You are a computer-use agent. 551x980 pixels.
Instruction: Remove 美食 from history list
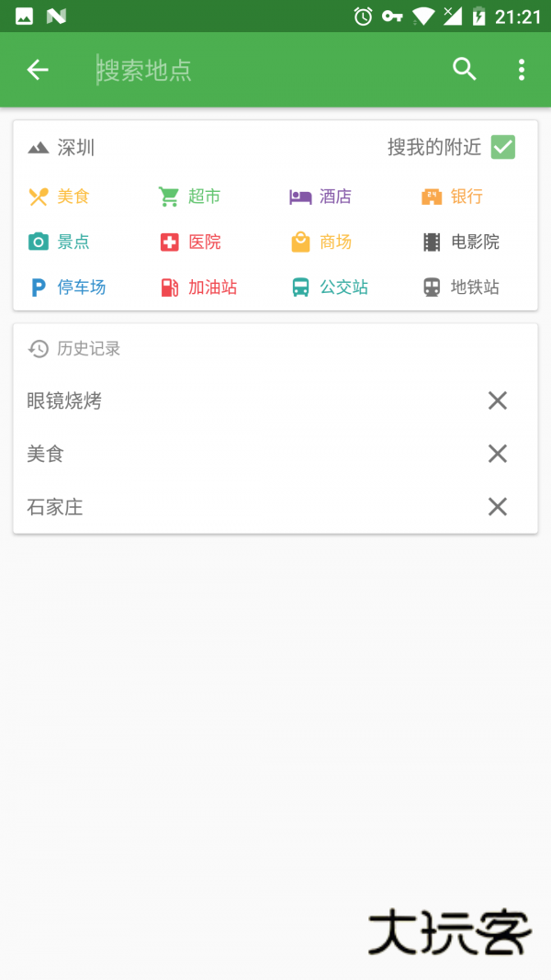pyautogui.click(x=497, y=453)
